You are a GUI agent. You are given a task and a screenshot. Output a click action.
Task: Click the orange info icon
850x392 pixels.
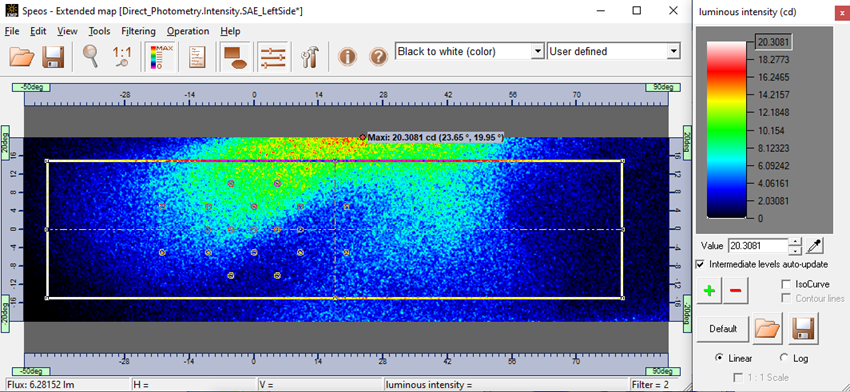click(347, 56)
